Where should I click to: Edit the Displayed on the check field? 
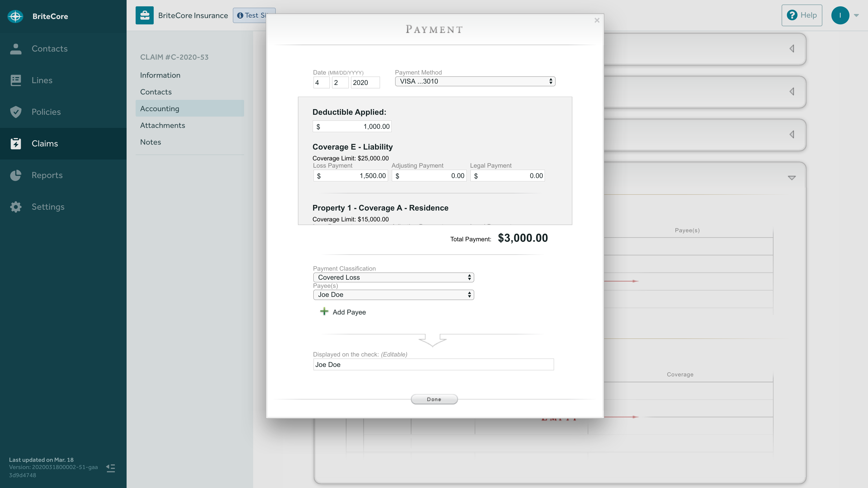433,364
